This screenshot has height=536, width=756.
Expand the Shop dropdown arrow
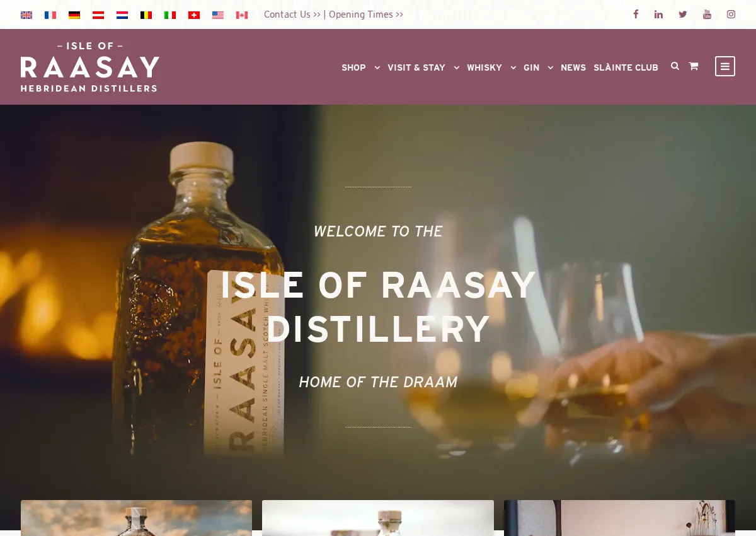377,67
